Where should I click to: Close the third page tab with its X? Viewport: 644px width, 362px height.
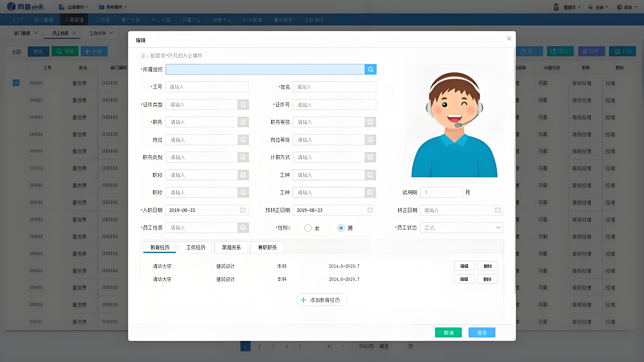click(x=112, y=33)
